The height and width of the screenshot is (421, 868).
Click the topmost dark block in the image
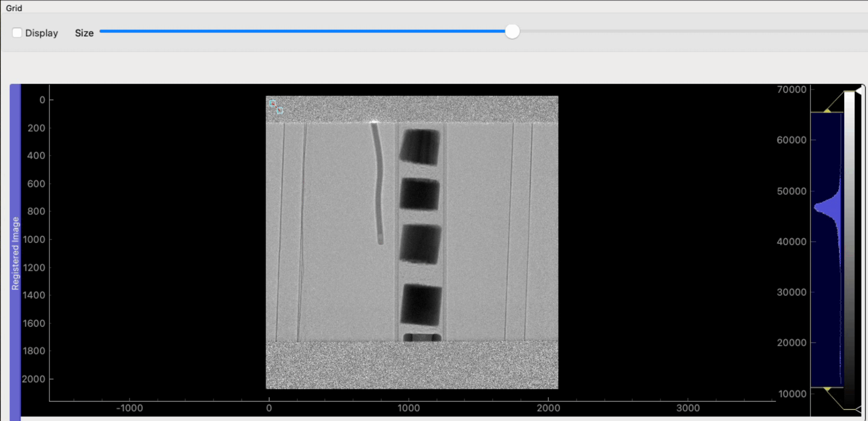tap(420, 146)
